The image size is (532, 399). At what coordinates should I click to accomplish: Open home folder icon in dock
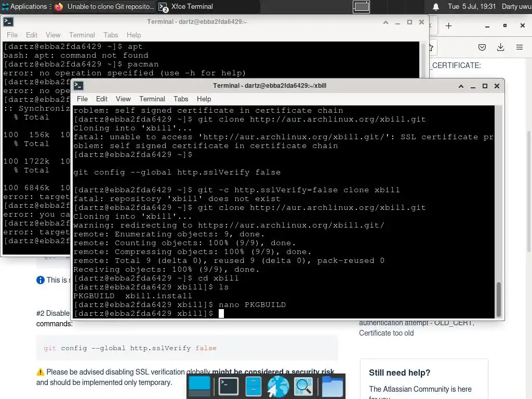(332, 386)
